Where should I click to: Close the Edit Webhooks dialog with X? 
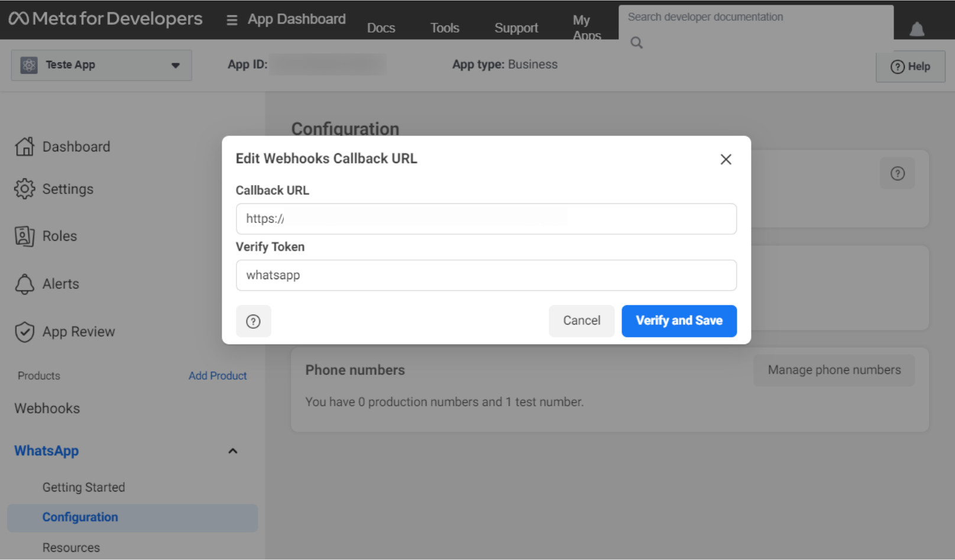click(726, 159)
